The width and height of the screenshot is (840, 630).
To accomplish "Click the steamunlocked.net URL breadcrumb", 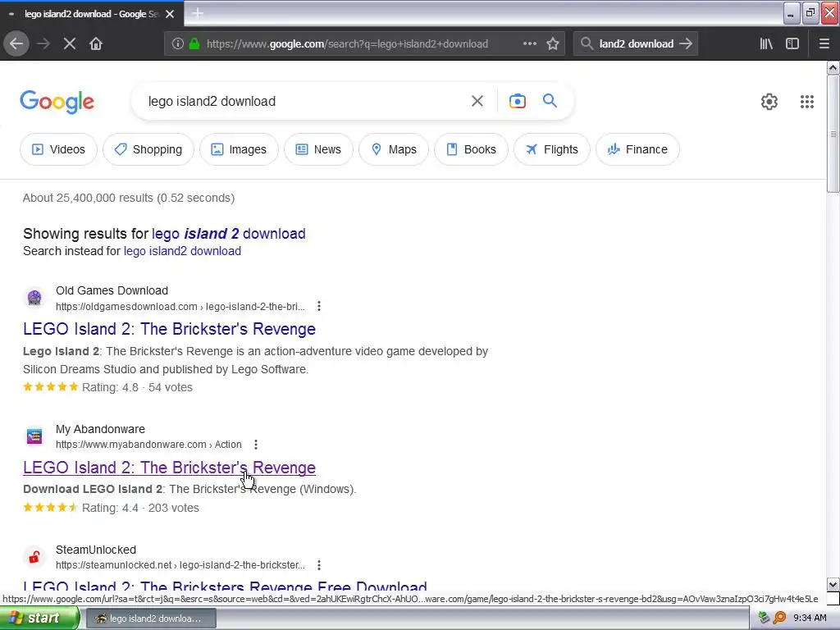I will pos(180,565).
